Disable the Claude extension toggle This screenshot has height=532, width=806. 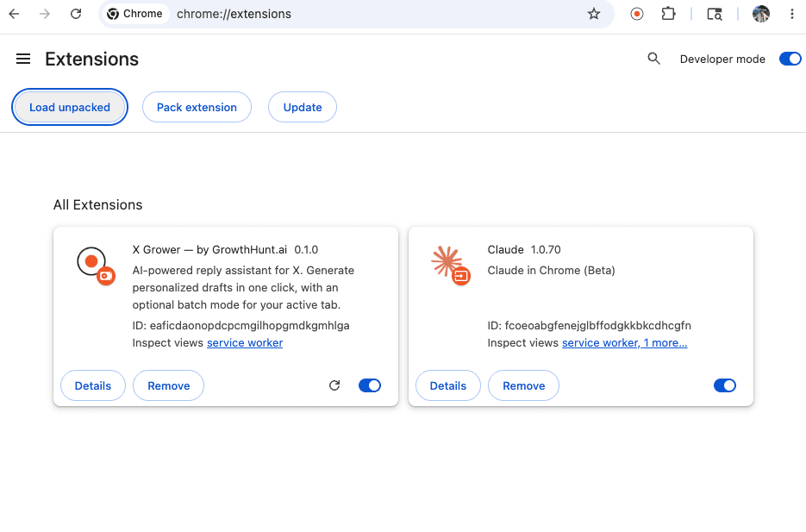point(725,385)
